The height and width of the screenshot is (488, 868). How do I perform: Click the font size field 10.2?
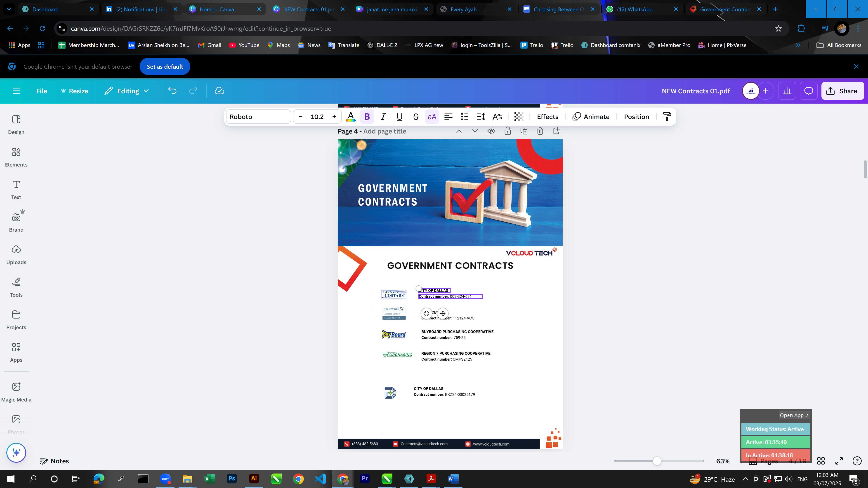317,117
